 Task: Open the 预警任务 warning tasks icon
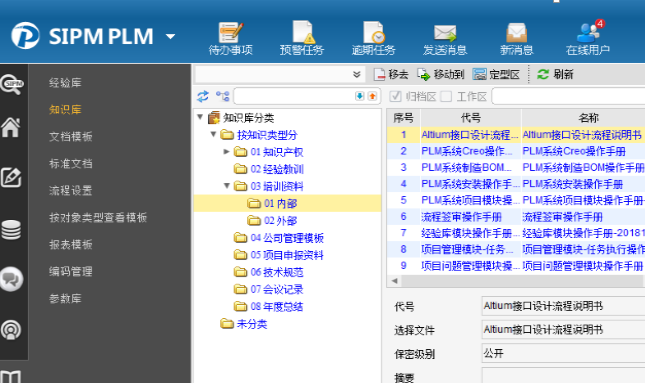(x=303, y=32)
